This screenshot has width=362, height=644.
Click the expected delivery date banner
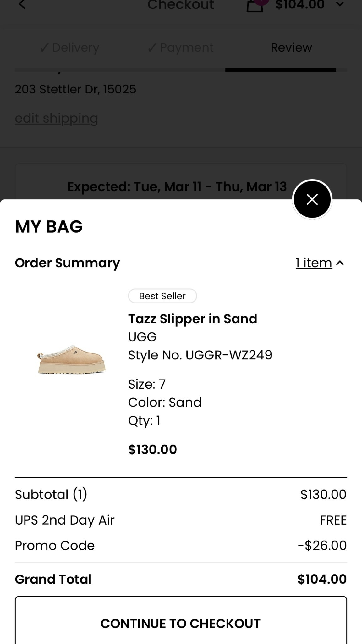point(177,186)
